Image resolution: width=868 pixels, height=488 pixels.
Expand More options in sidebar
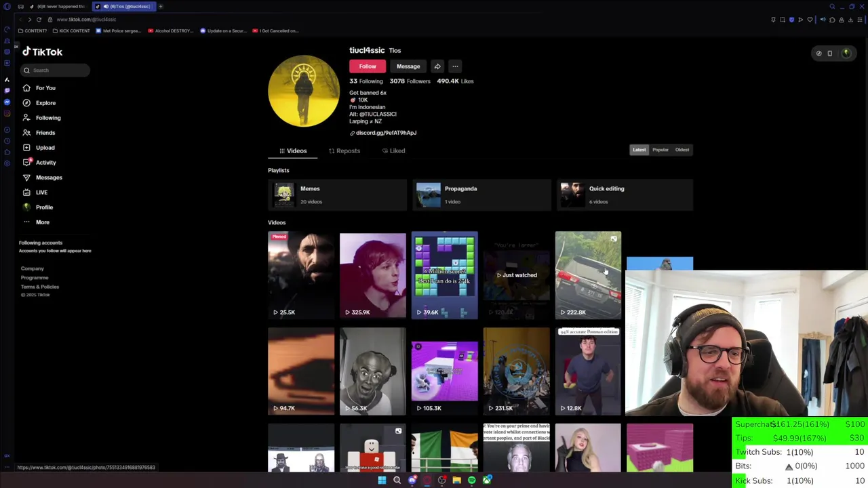point(36,222)
